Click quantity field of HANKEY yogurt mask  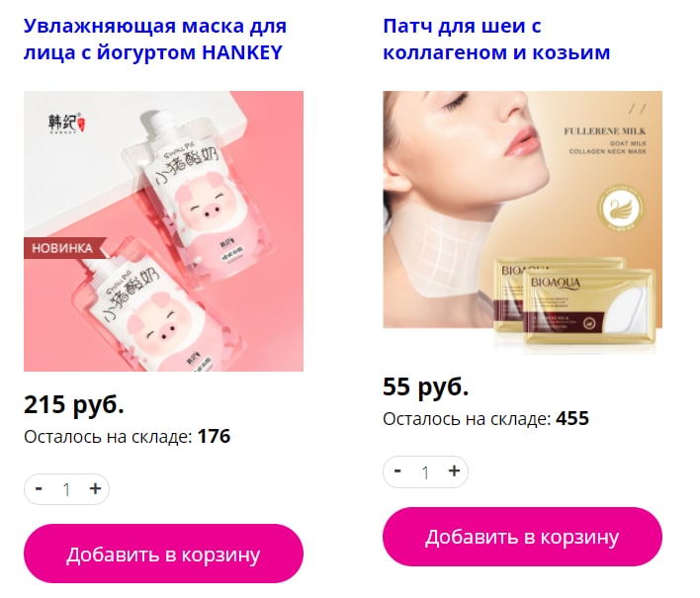click(66, 489)
